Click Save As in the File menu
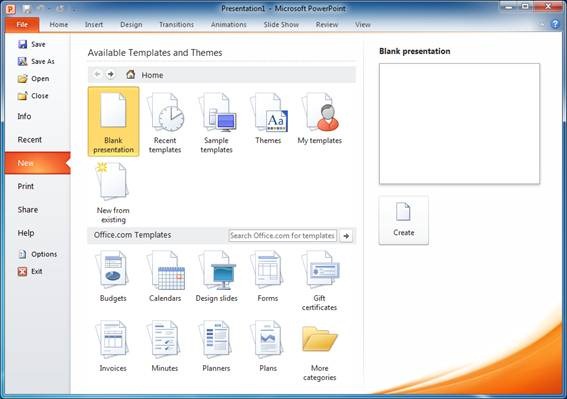The width and height of the screenshot is (567, 399). [36, 61]
